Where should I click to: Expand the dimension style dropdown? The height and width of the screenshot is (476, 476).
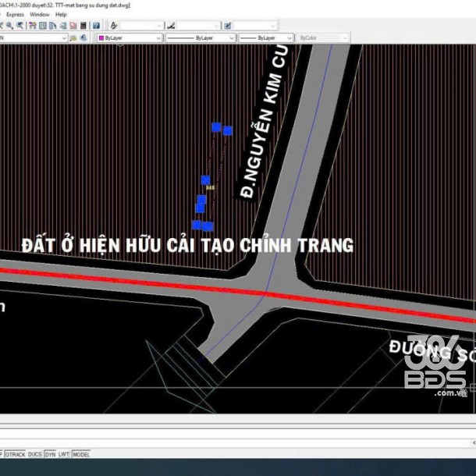pos(216,26)
